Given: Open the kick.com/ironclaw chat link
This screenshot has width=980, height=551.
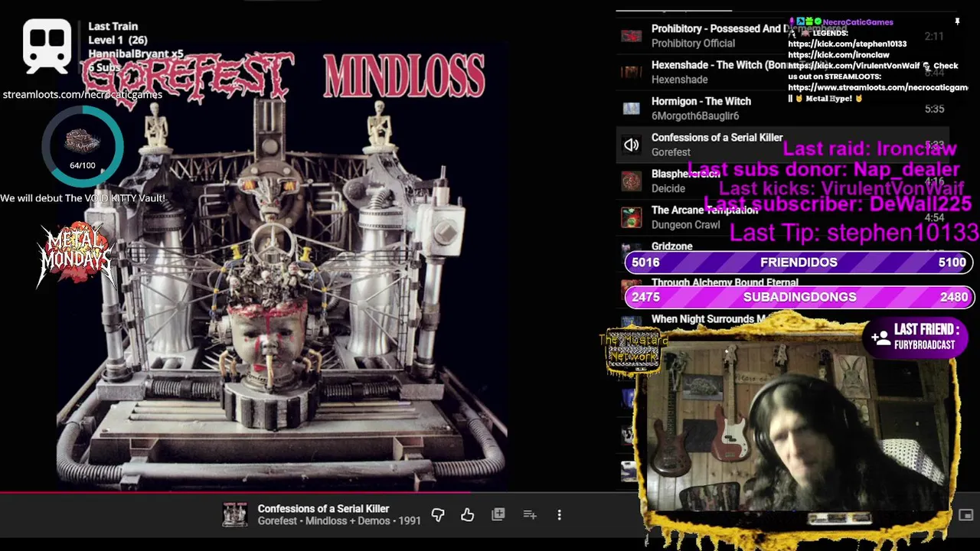Looking at the screenshot, I should pos(838,55).
